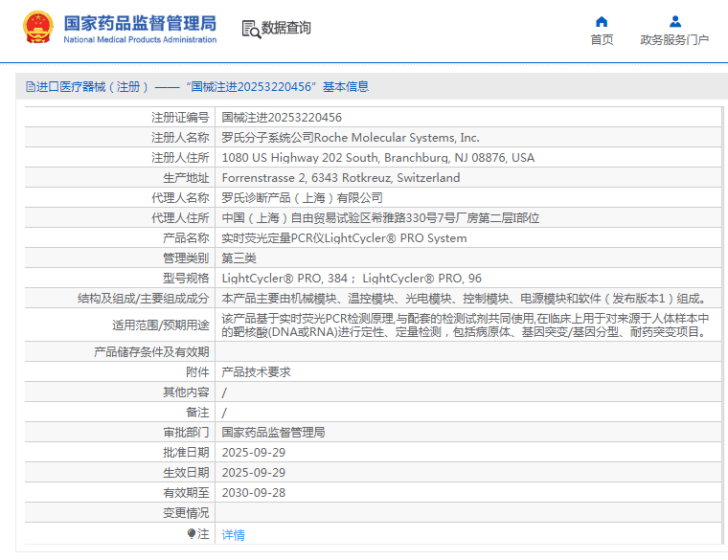Click the 附件 label
The width and height of the screenshot is (728, 560).
click(197, 372)
